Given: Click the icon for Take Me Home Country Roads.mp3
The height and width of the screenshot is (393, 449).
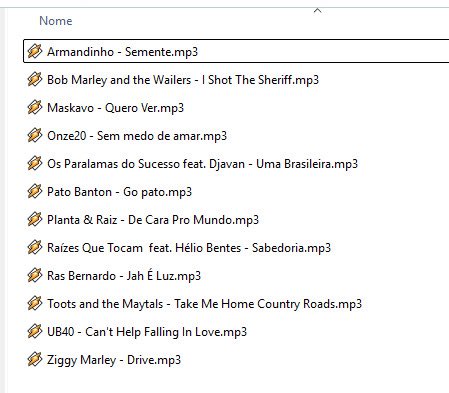Looking at the screenshot, I should tap(35, 303).
